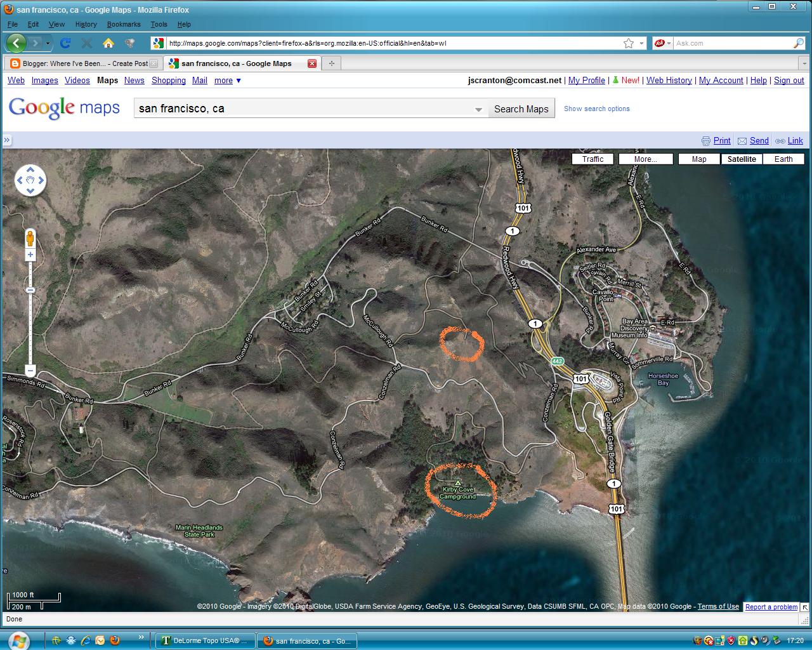The height and width of the screenshot is (650, 812).
Task: Pan the map down with arrow control
Action: (x=30, y=191)
